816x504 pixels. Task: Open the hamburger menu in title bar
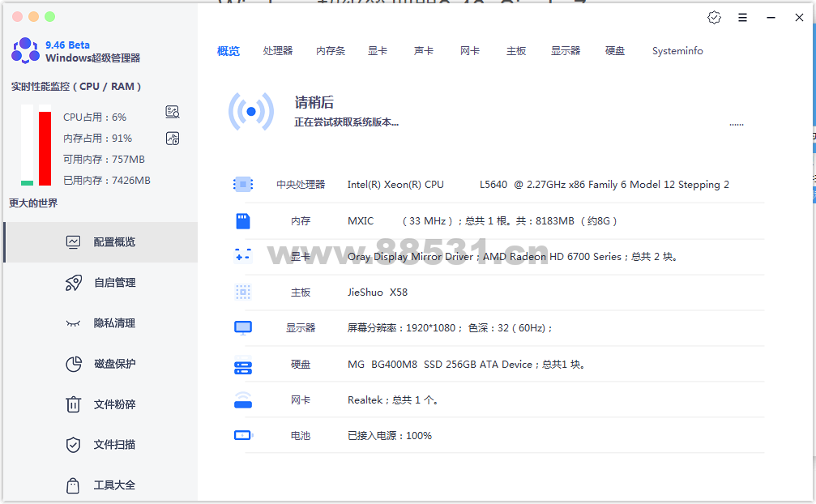point(742,18)
